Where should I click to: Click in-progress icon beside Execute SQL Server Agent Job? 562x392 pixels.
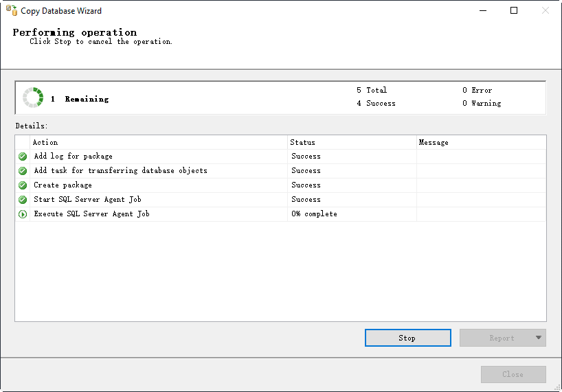coord(23,214)
